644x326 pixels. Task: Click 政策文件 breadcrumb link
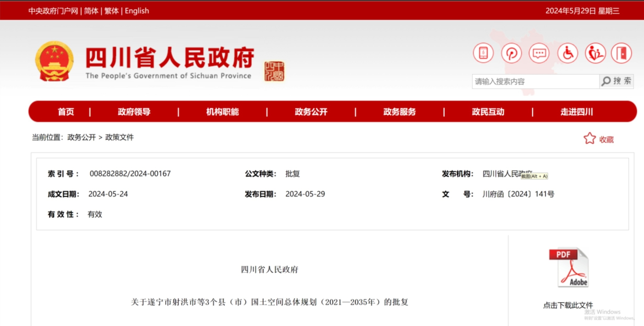point(119,138)
